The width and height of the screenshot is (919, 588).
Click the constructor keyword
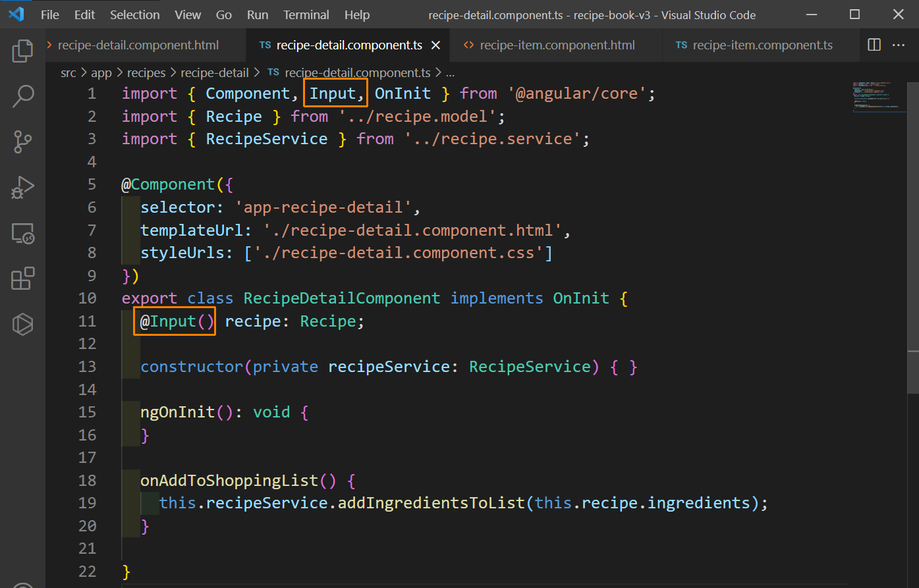(192, 367)
